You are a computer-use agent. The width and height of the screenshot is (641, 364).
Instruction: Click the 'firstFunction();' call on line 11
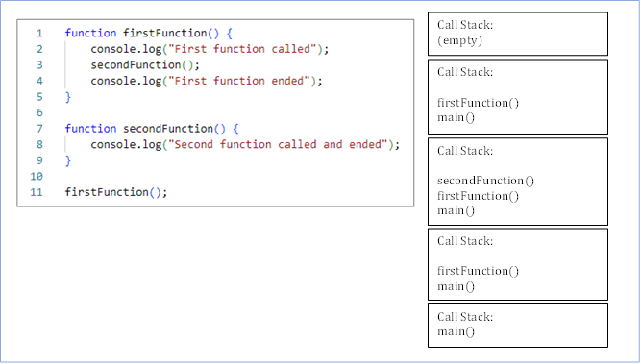click(x=116, y=192)
